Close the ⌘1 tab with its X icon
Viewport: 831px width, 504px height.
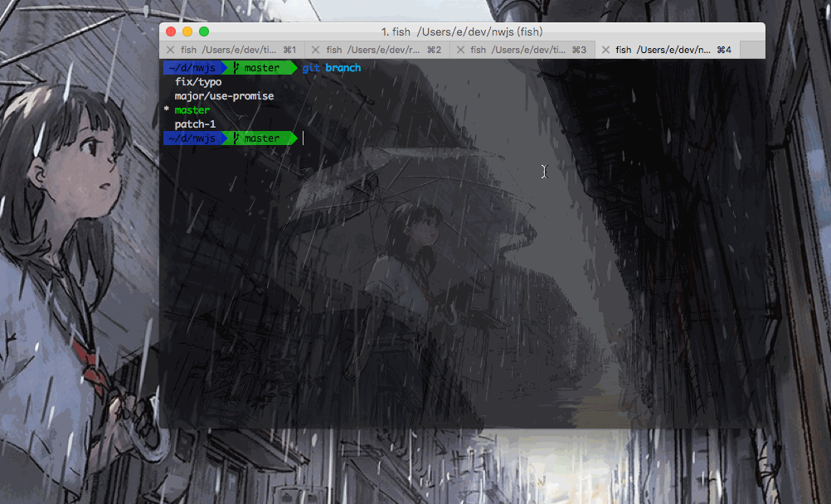[170, 50]
